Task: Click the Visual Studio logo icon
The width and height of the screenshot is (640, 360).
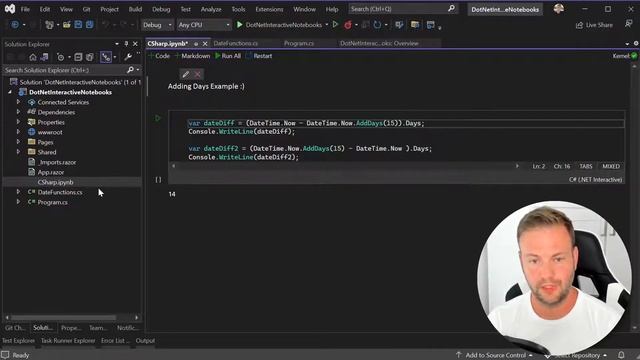Action: 10,9
